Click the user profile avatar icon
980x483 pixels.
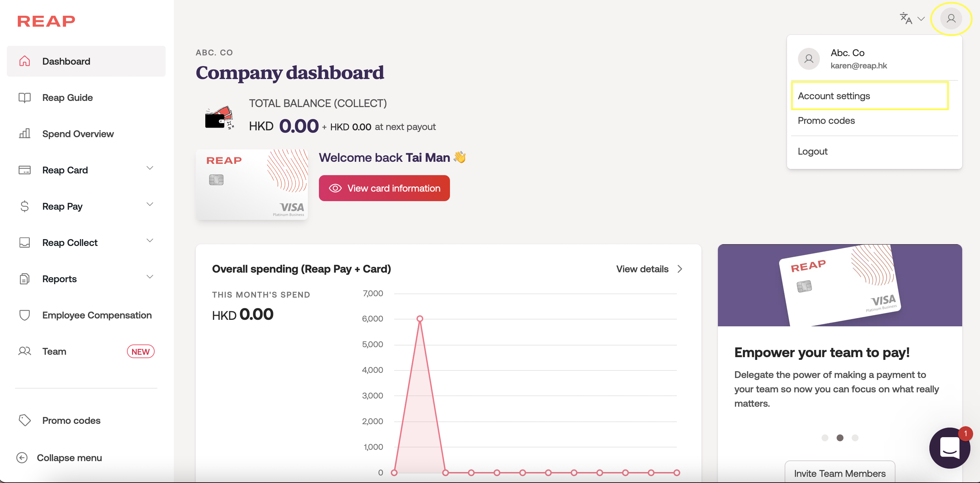tap(951, 18)
